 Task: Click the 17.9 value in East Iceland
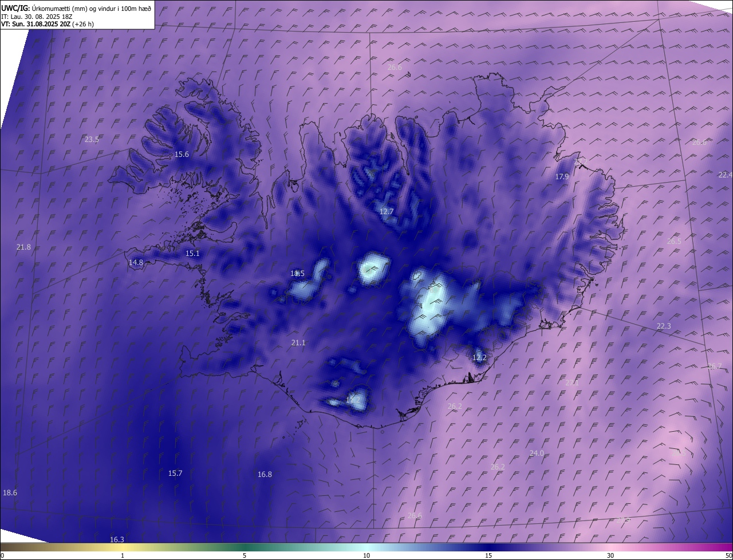pos(562,177)
